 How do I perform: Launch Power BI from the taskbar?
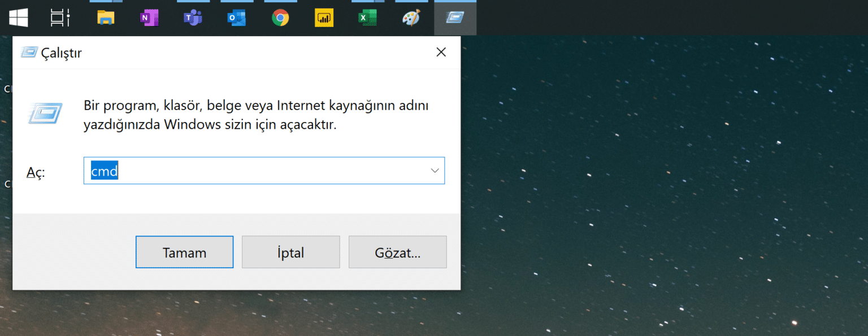tap(324, 18)
